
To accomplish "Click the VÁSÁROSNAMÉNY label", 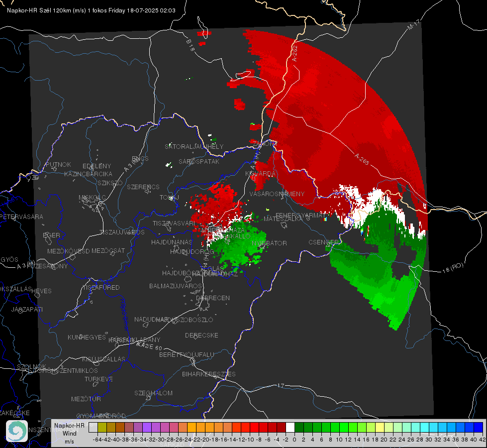I will pos(277,194).
